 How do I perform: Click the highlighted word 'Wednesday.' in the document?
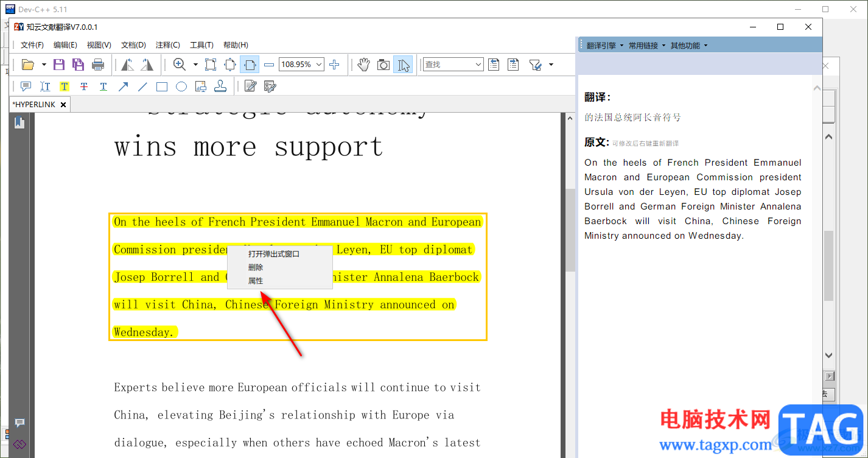coord(144,333)
